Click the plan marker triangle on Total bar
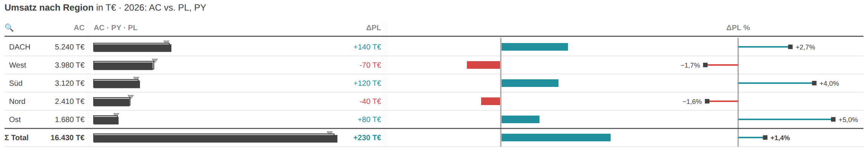Screen dimensions: 868x153 330,133
